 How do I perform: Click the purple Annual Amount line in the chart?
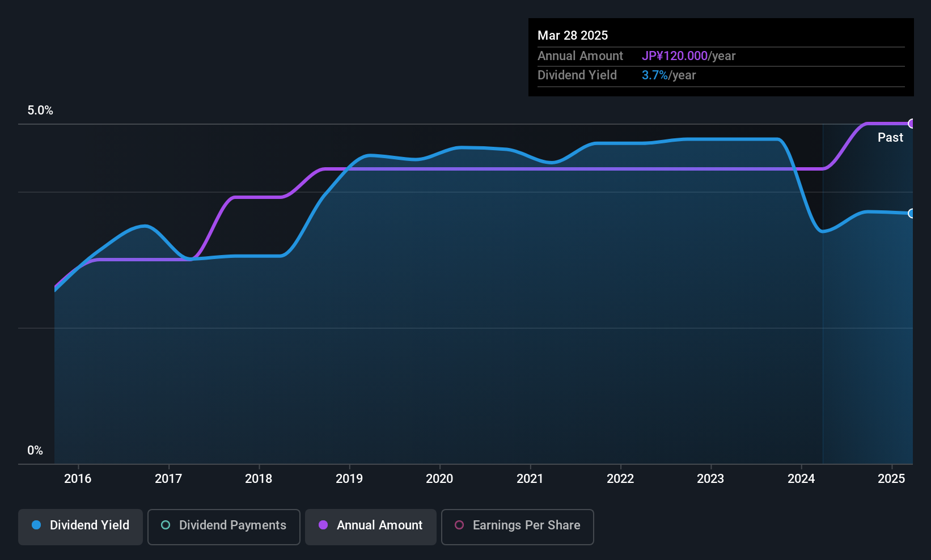pos(567,169)
